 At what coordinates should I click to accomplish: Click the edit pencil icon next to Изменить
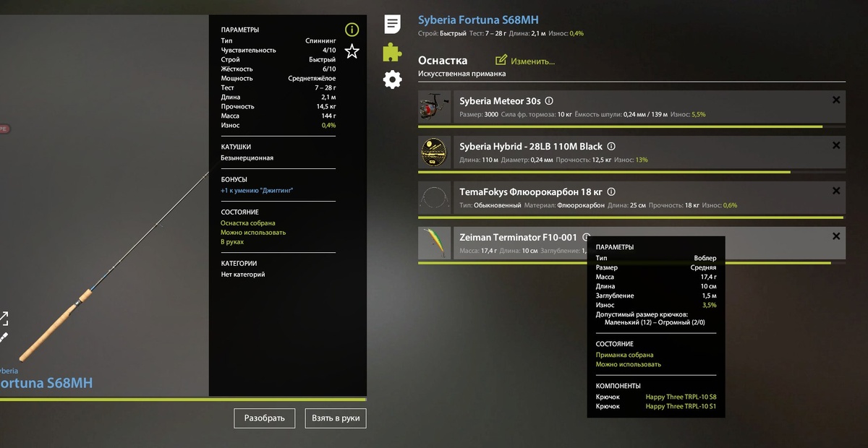tap(501, 61)
